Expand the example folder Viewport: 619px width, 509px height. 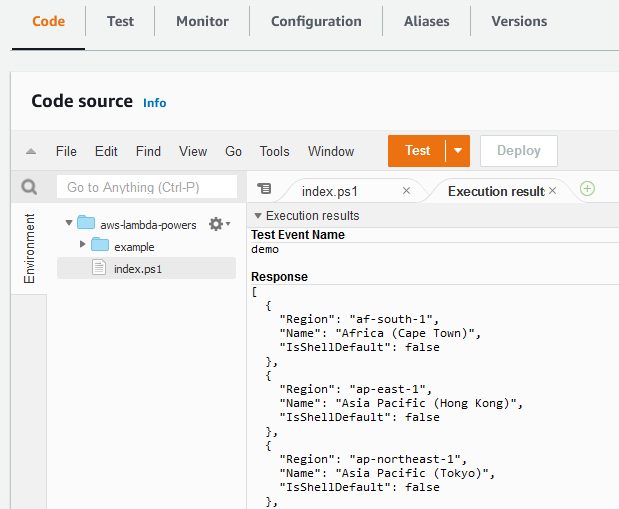82,244
